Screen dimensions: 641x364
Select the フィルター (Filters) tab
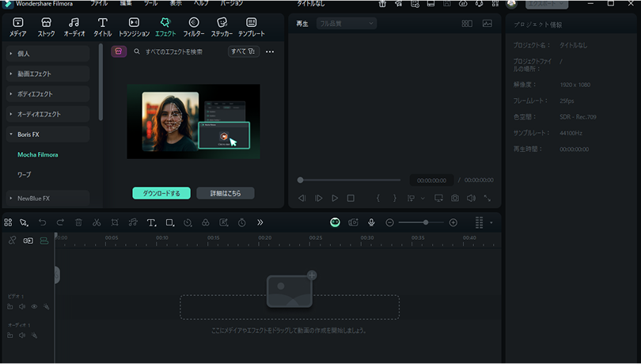tap(194, 27)
